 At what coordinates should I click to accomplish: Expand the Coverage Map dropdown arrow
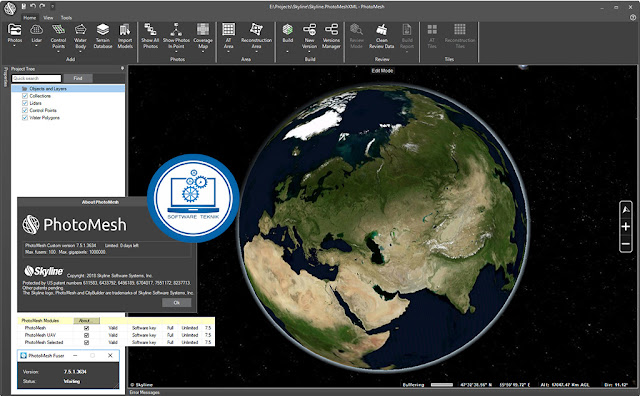tap(203, 52)
